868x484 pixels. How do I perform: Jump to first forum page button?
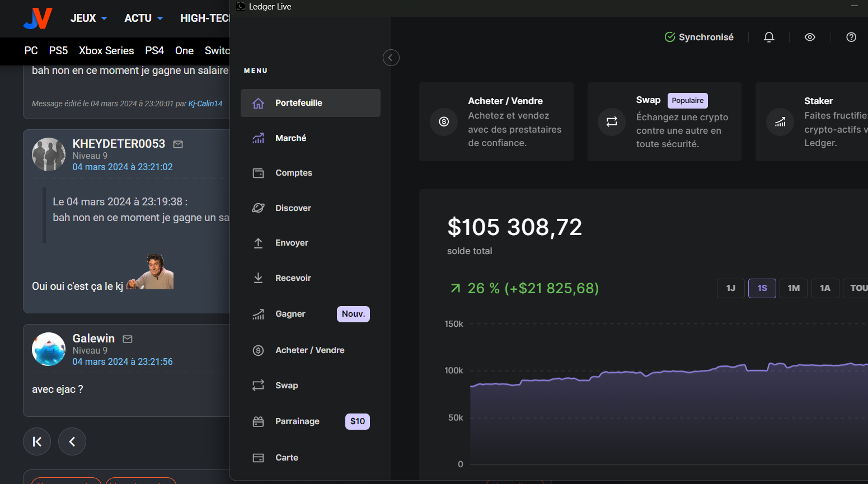pos(37,442)
